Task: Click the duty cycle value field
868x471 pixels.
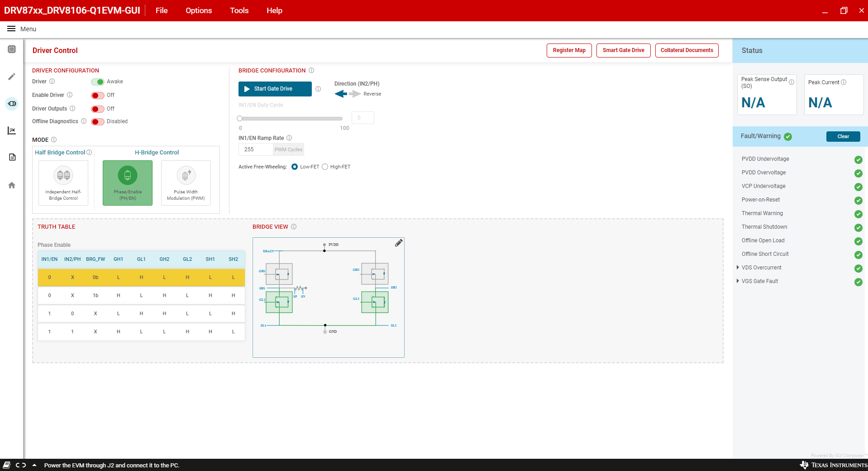Action: [363, 118]
